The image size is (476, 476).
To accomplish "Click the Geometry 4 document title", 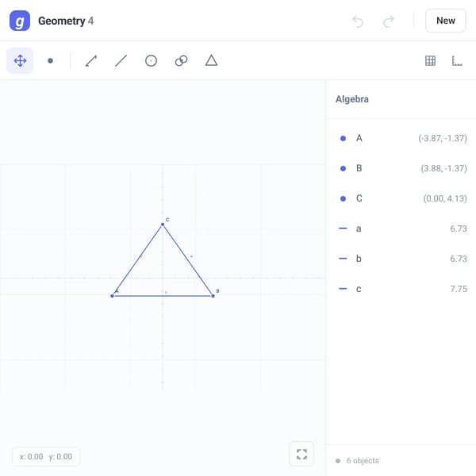I will point(66,21).
